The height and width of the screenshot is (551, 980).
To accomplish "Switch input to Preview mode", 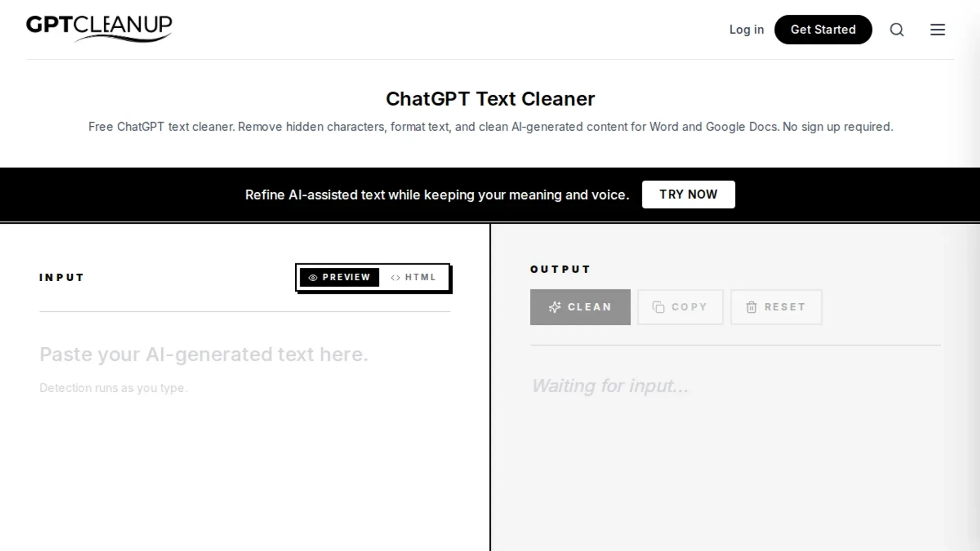I will 339,277.
